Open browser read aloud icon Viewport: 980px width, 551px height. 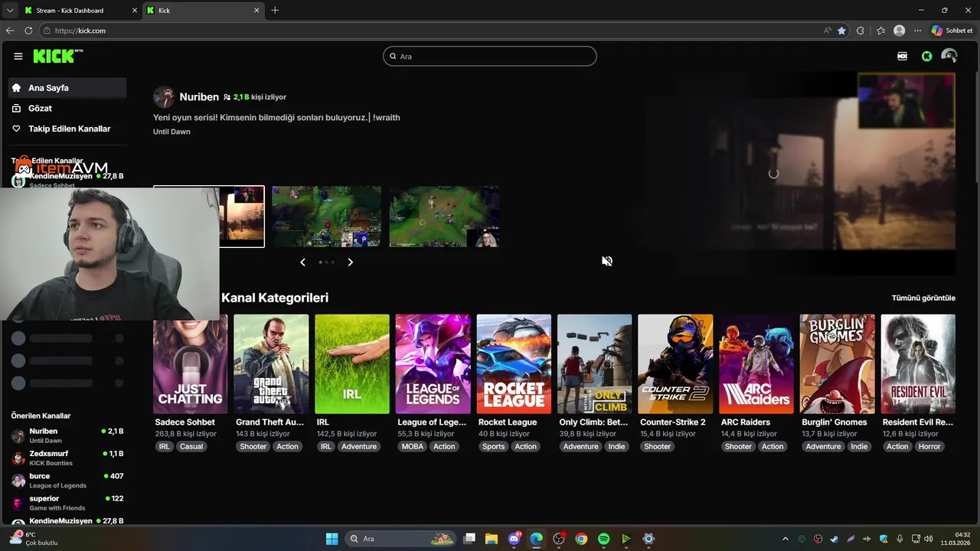click(828, 31)
